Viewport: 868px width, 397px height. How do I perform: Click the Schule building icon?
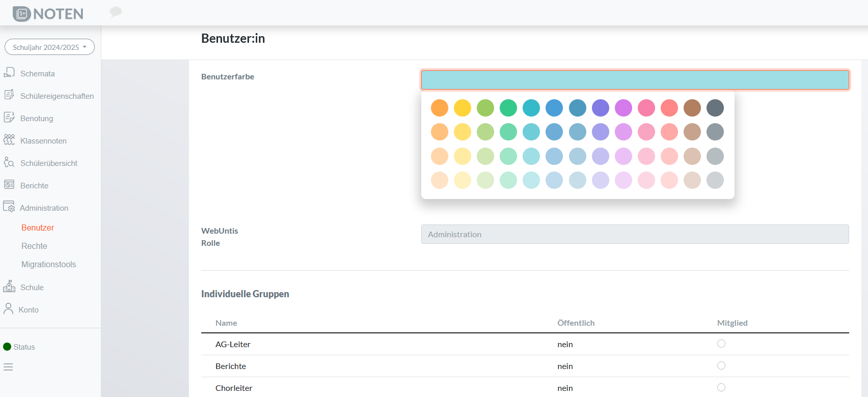click(x=9, y=287)
